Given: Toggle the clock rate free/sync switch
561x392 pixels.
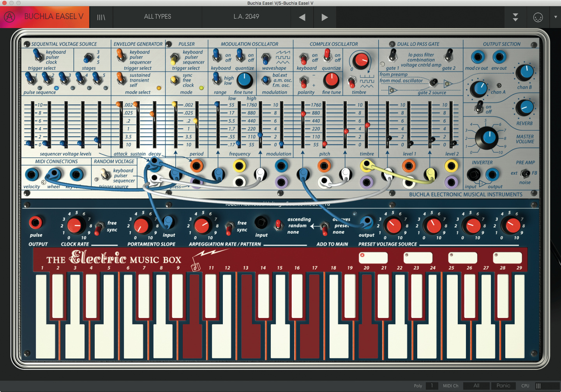Looking at the screenshot, I should click(x=100, y=226).
